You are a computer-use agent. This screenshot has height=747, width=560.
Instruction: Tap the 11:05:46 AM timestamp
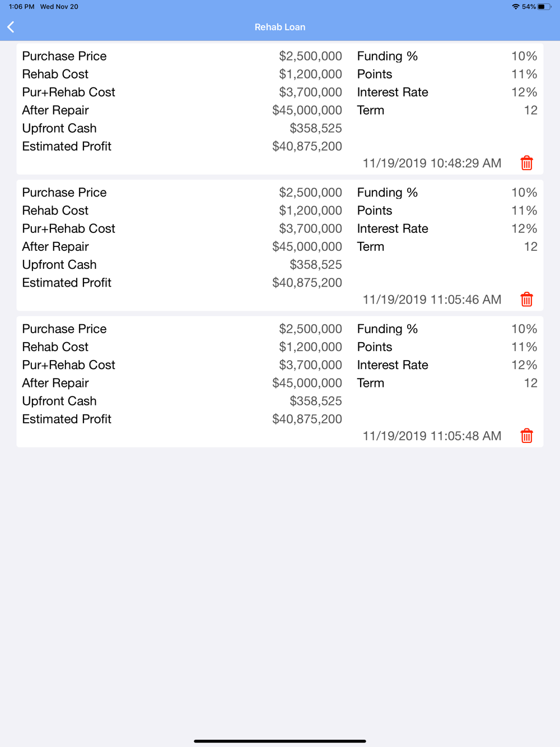(432, 300)
